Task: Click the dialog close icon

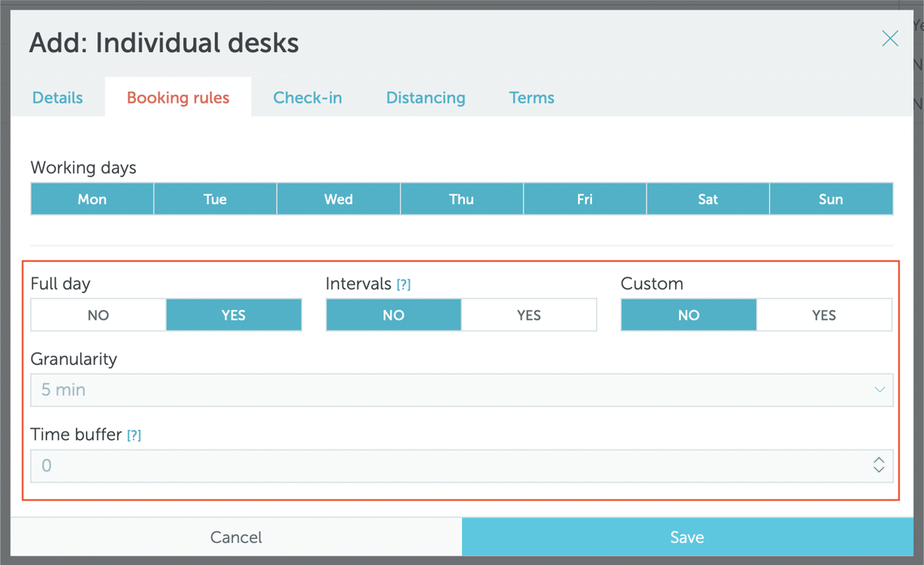Action: click(x=889, y=38)
